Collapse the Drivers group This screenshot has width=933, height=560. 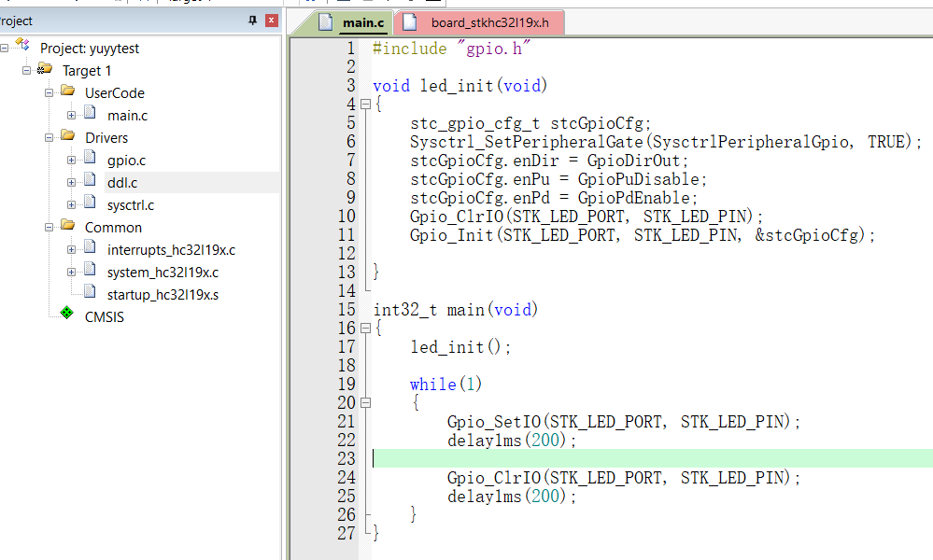click(x=49, y=137)
